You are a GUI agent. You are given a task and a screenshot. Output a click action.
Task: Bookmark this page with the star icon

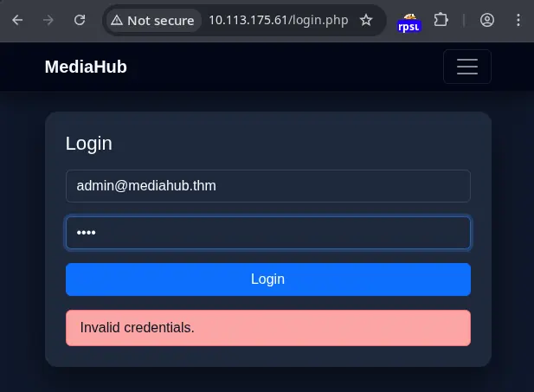pos(366,20)
